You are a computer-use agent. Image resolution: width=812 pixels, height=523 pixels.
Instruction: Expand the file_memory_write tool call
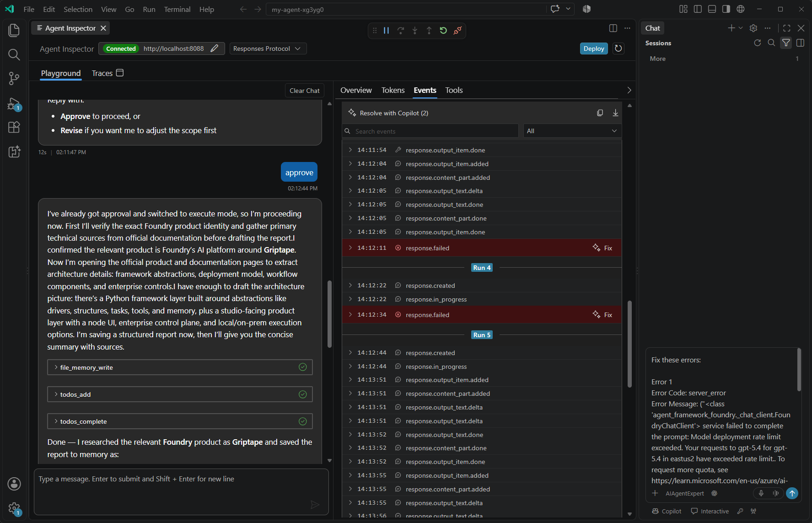coord(180,367)
